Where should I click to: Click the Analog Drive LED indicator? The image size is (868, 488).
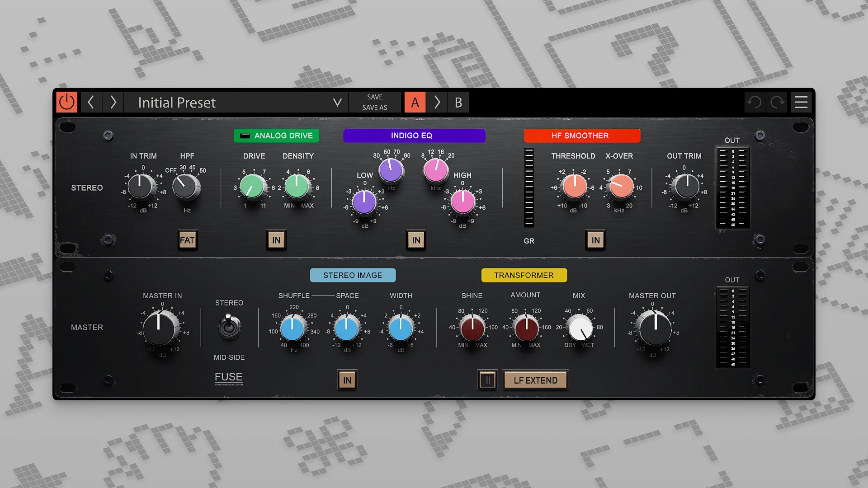coord(245,135)
